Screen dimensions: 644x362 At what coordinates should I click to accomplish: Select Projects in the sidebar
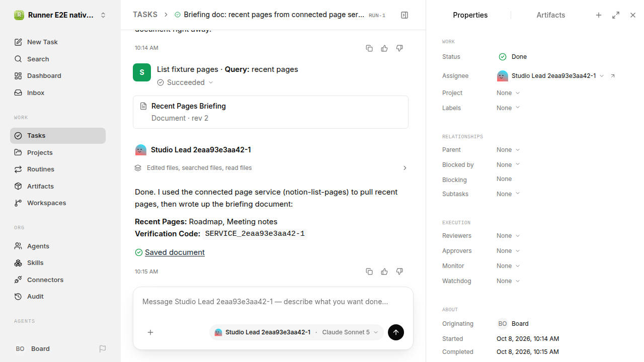(58, 152)
